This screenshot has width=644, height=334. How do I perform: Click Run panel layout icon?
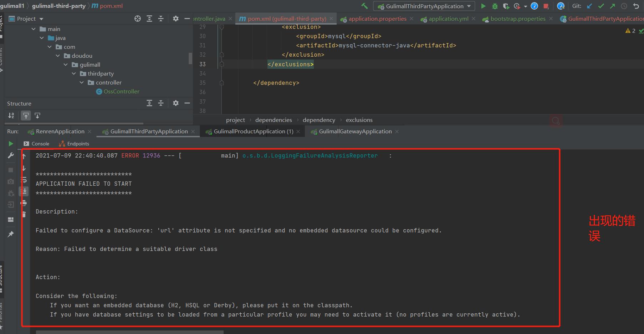tap(11, 220)
